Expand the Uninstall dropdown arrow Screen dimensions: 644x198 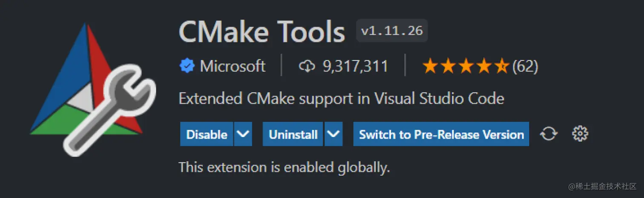pos(333,134)
